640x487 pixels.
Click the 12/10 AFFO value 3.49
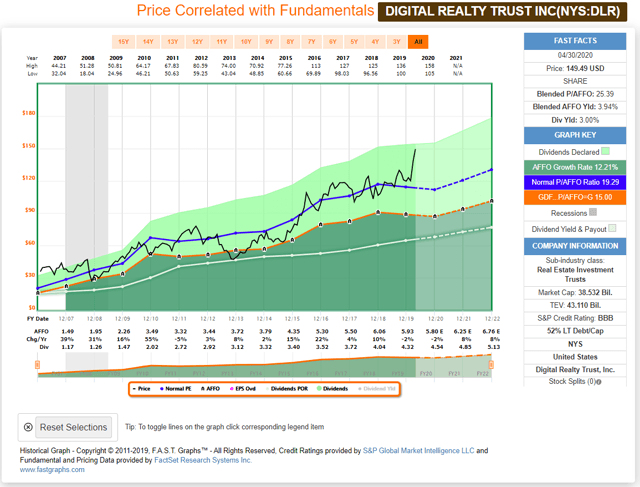coord(152,331)
